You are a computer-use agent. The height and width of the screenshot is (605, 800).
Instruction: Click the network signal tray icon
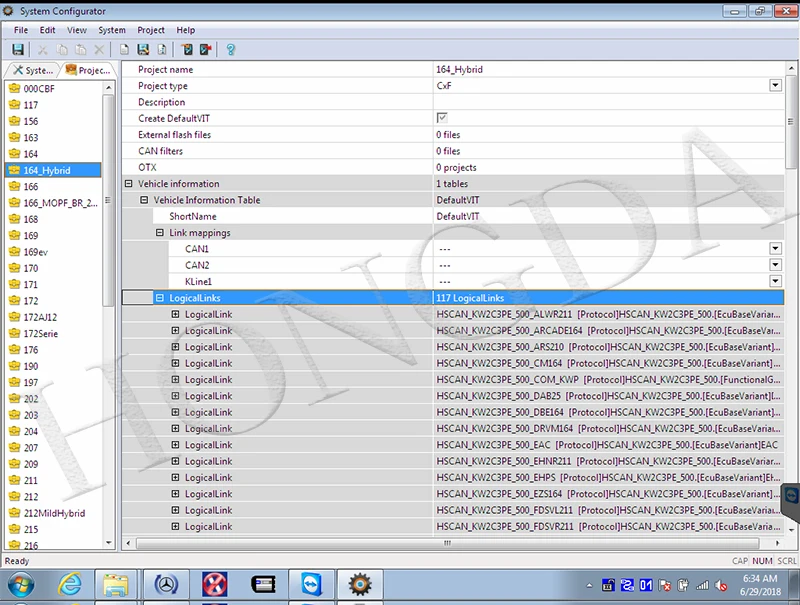click(703, 586)
